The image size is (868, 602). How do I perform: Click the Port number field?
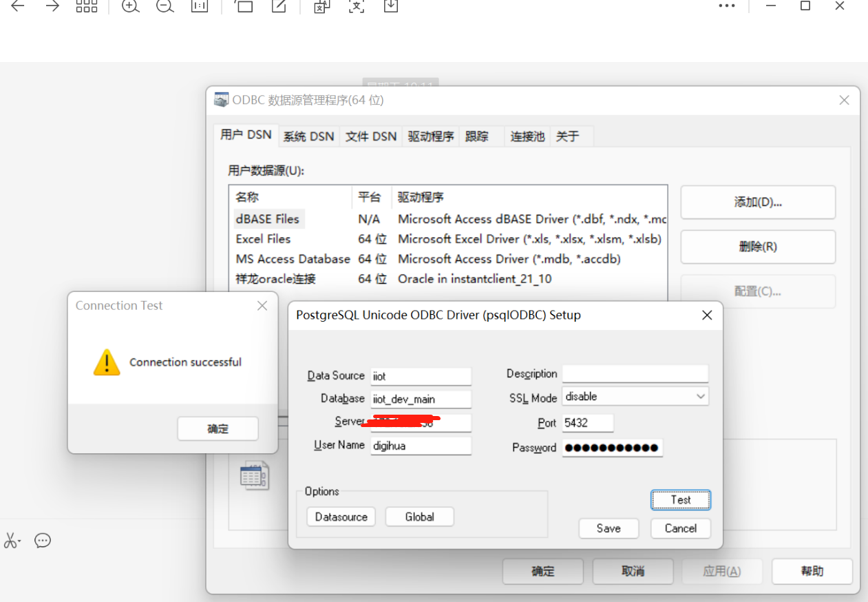coord(587,423)
